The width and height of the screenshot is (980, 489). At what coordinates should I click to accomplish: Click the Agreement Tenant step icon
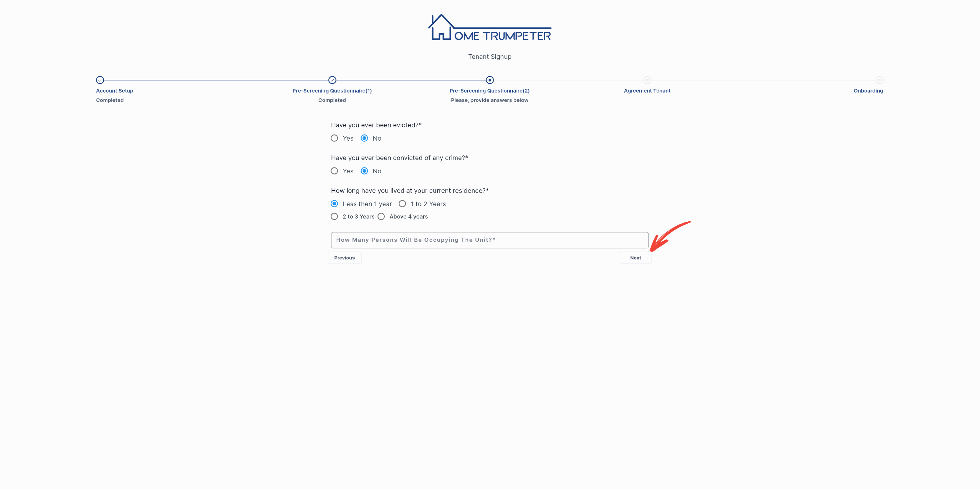pos(647,80)
